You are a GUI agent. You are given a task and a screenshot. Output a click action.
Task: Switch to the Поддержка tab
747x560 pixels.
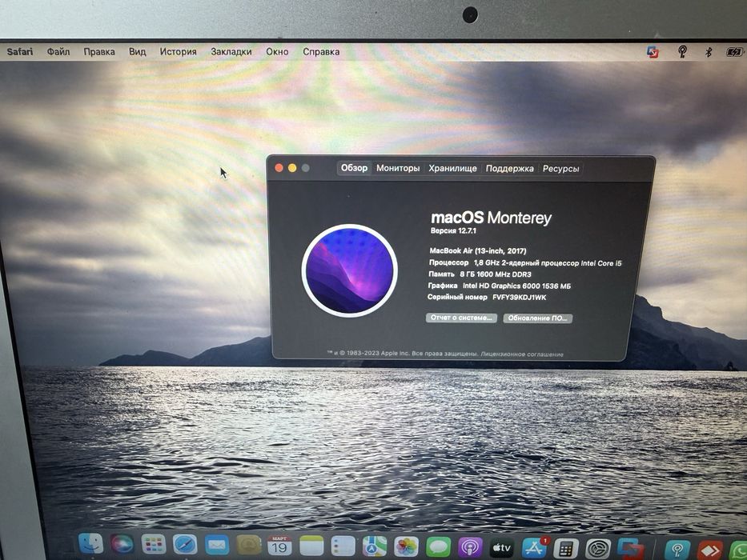[509, 169]
